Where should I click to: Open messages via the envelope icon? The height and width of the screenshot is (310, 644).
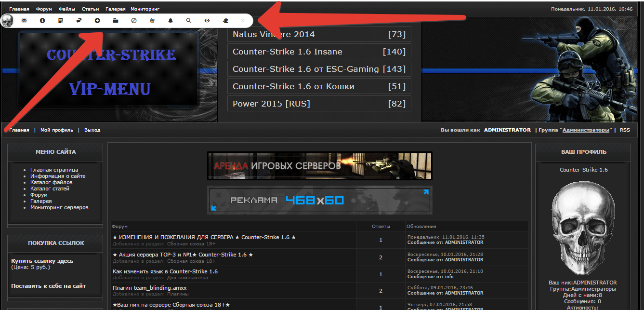click(24, 21)
